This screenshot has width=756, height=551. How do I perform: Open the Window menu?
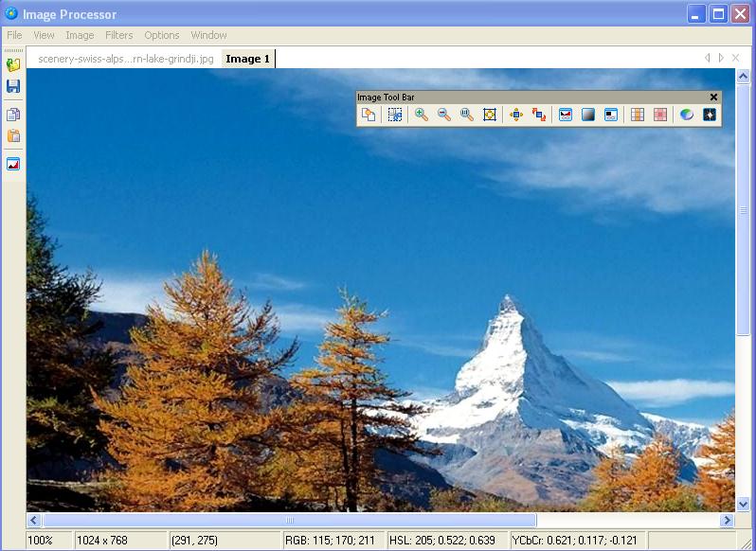click(208, 35)
